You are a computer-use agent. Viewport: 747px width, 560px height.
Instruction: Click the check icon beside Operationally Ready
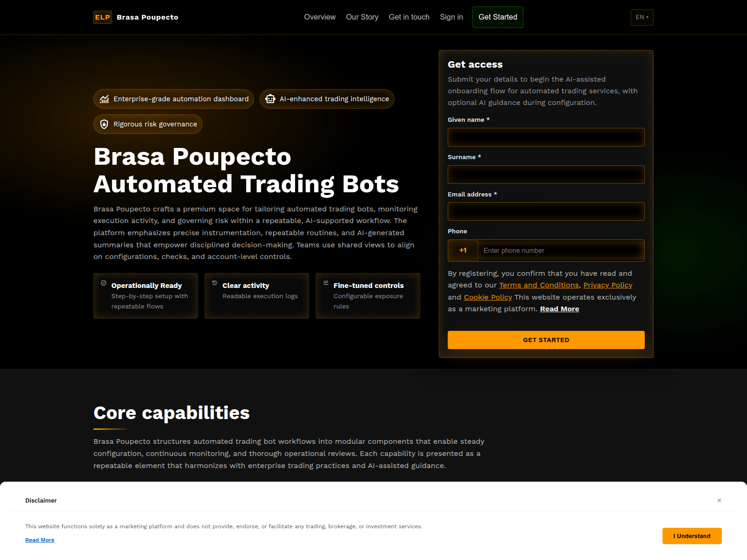(104, 283)
